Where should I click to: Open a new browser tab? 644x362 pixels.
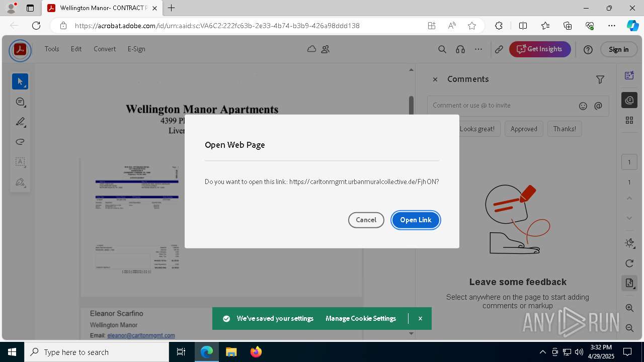[x=172, y=8]
